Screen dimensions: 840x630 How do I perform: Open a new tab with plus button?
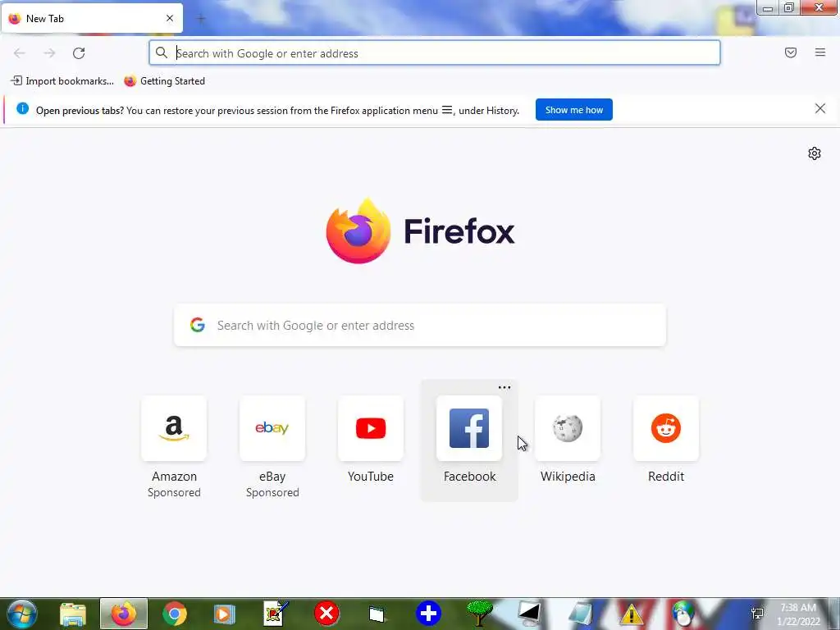coord(201,20)
